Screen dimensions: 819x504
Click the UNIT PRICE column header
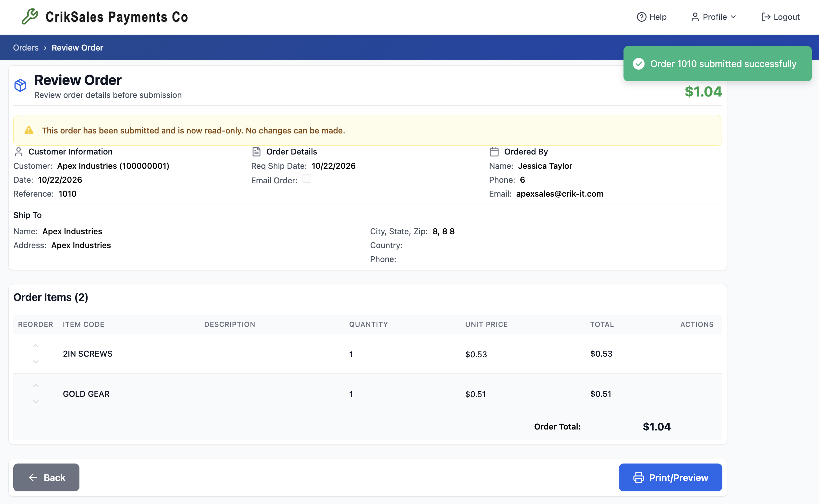[487, 324]
